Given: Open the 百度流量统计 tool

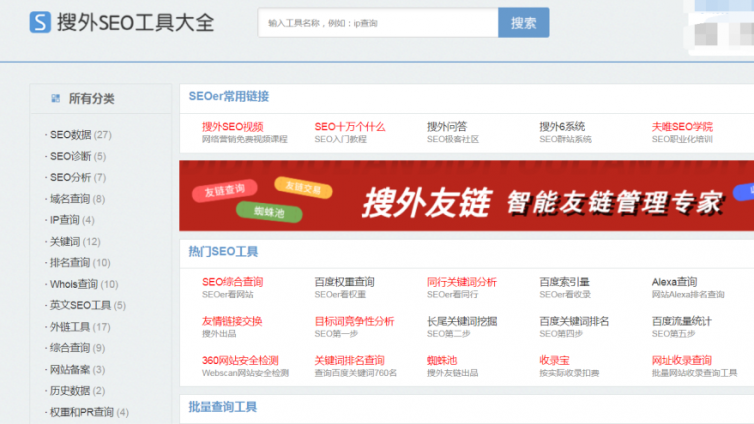Looking at the screenshot, I should pos(681,321).
